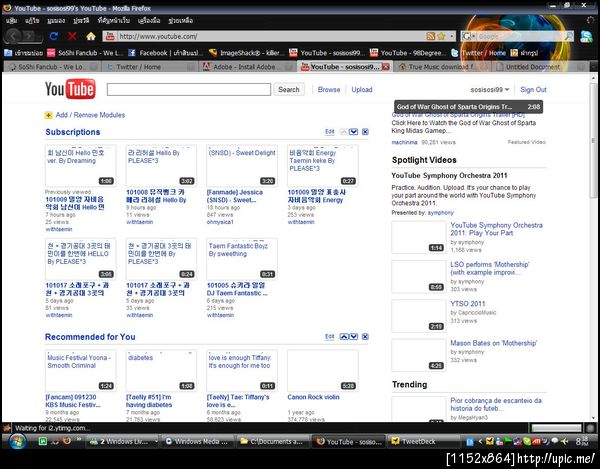Viewport: 600px width, 469px height.
Task: Bookmark this page with the yellow star
Action: [x=441, y=36]
